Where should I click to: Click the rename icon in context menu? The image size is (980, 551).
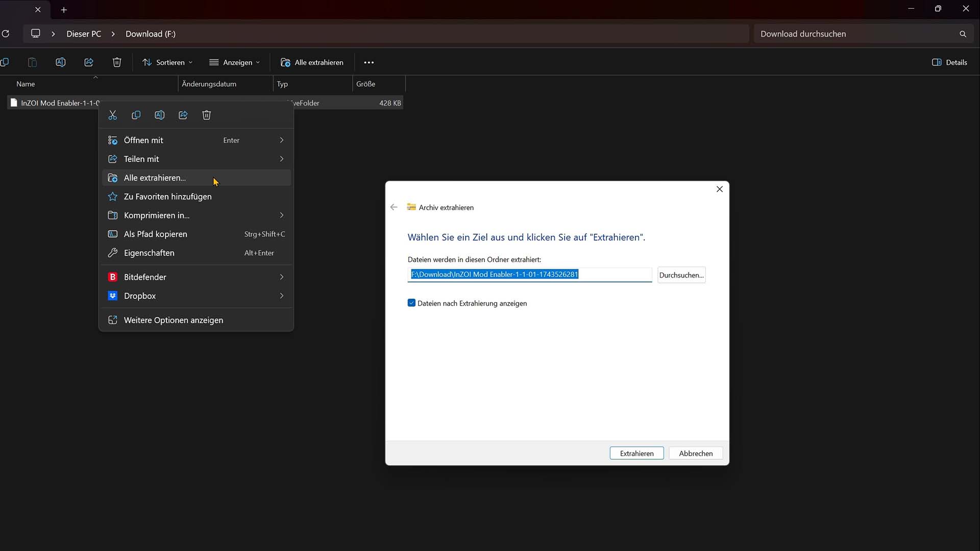[159, 115]
